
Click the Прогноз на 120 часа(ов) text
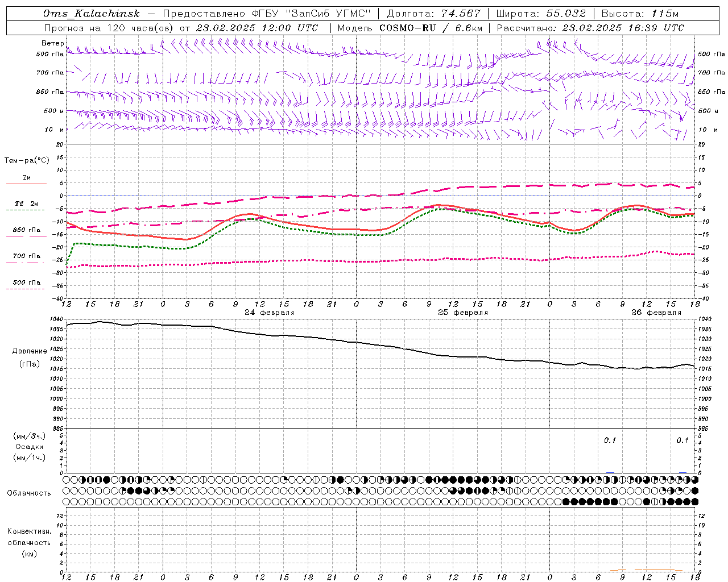tap(109, 28)
